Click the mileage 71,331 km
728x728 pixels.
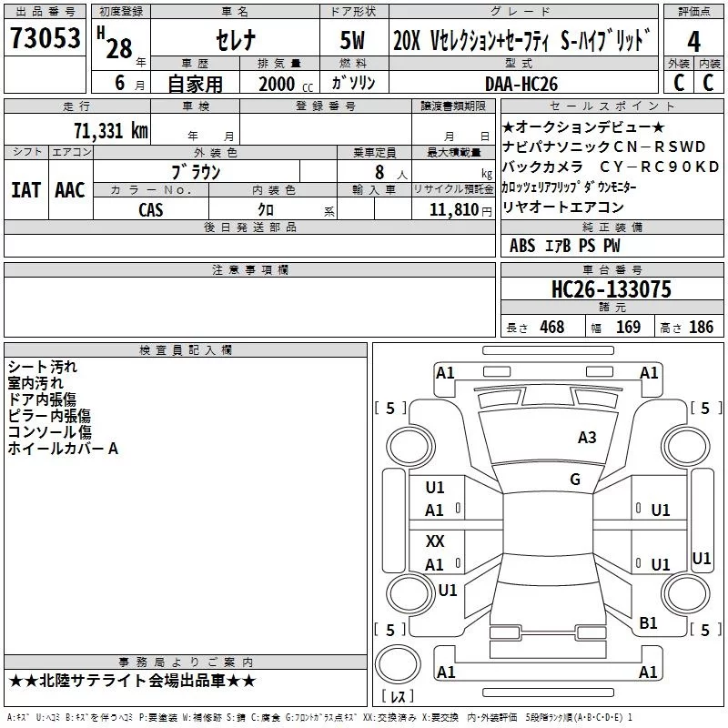pyautogui.click(x=111, y=131)
